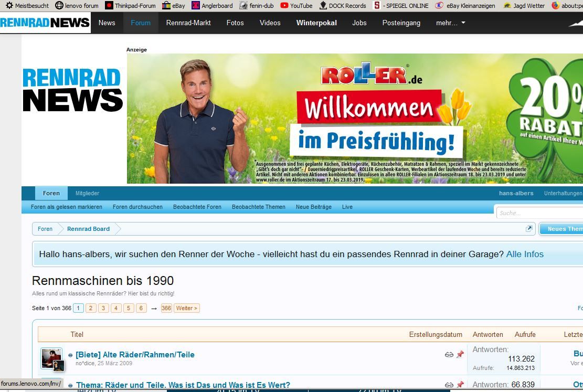The width and height of the screenshot is (583, 392).
Task: Click Foren als gelesen markieren
Action: [67, 207]
